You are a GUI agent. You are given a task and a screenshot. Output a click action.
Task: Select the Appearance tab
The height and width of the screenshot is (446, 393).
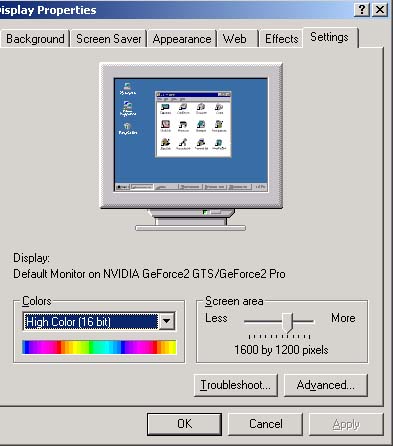[x=182, y=39]
